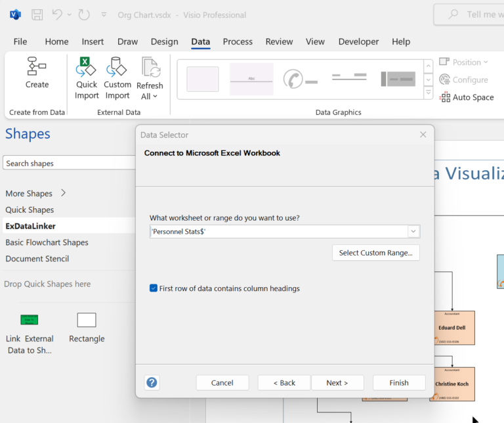
Task: Open the Process ribbon tab
Action: pyautogui.click(x=238, y=41)
